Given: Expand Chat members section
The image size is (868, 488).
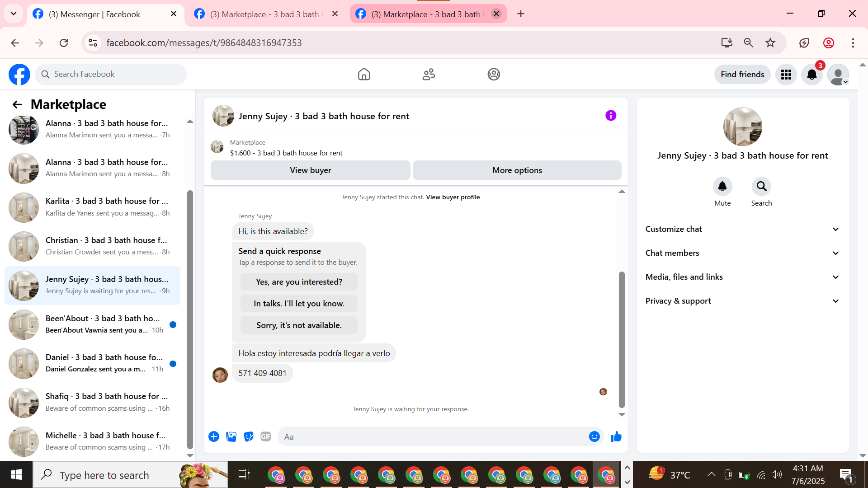Looking at the screenshot, I should [743, 253].
